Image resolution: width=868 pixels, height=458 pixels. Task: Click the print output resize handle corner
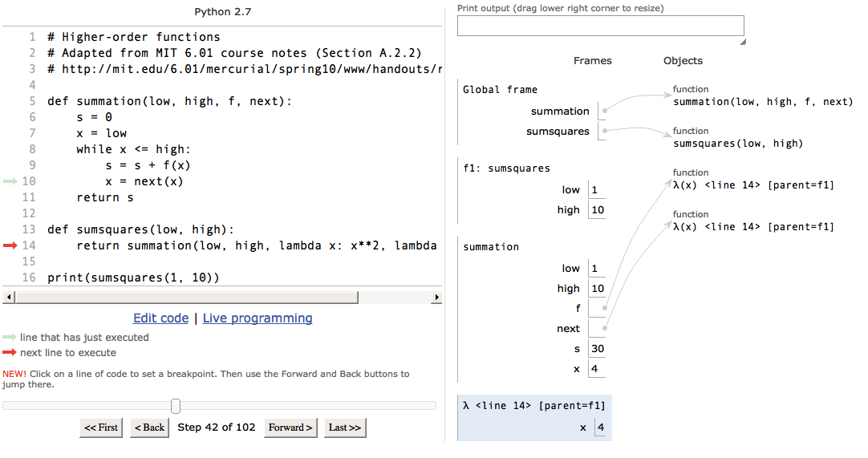point(743,42)
